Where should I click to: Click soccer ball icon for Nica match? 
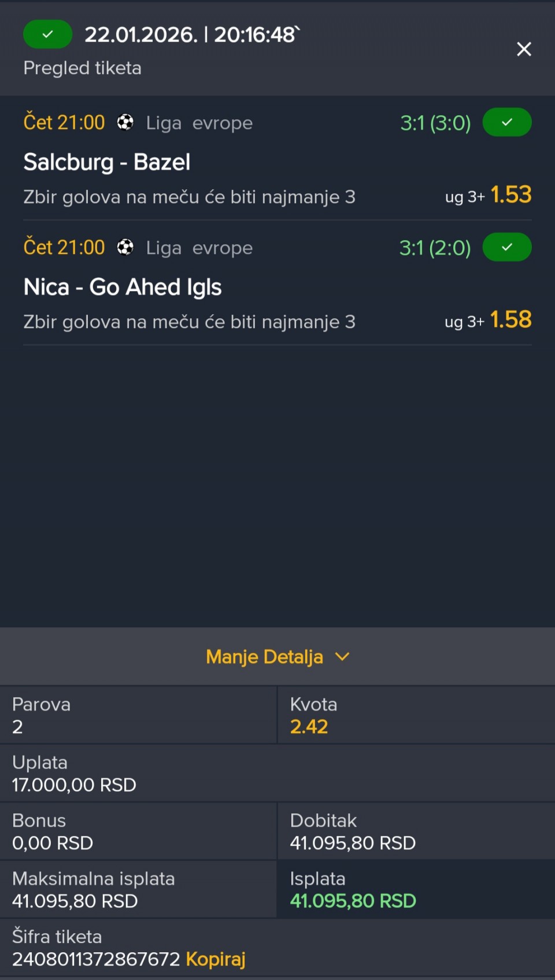tap(125, 248)
